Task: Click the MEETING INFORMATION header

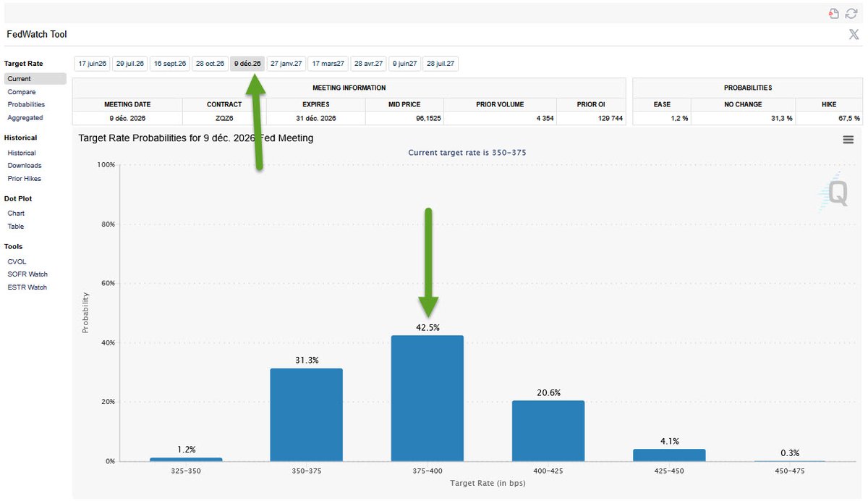Action: [x=349, y=88]
